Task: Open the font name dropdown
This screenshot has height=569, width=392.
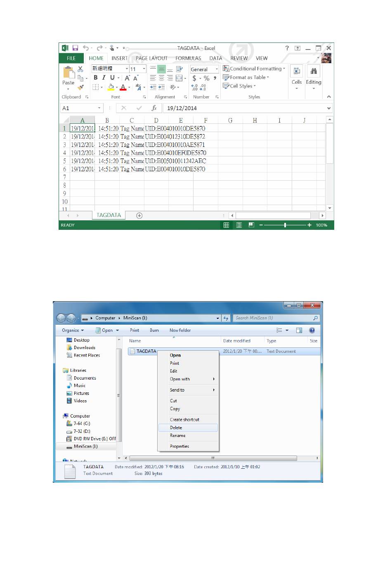Action: [x=127, y=69]
